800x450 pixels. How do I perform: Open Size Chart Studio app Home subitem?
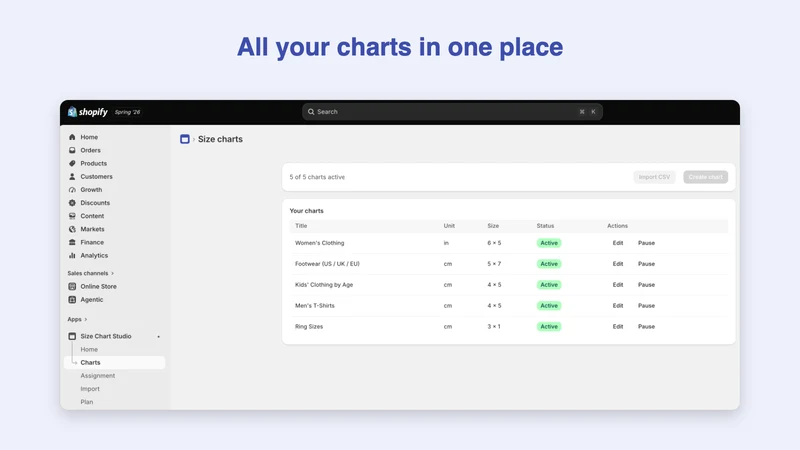89,349
